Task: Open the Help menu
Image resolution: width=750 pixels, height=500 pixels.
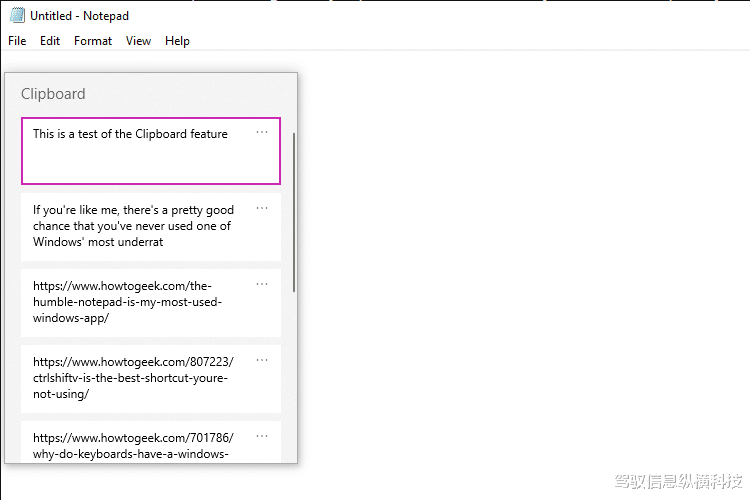Action: (177, 41)
